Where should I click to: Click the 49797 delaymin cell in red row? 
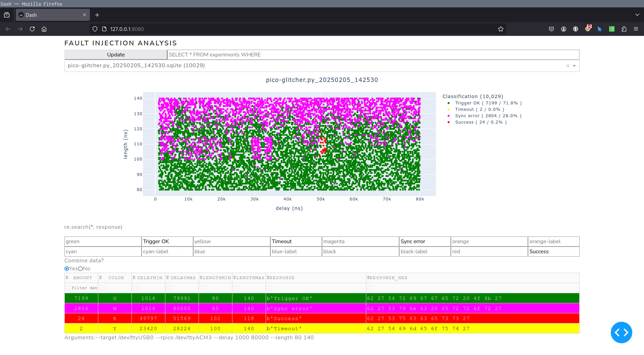pyautogui.click(x=148, y=318)
